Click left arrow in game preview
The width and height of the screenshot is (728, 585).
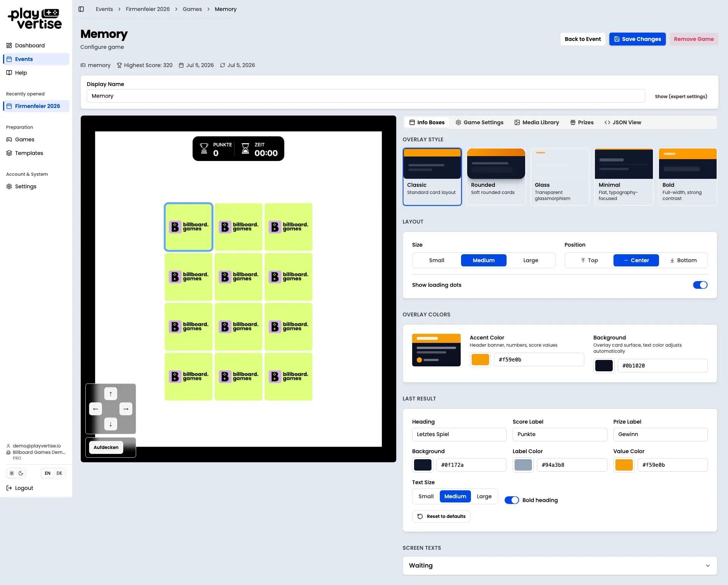[96, 409]
